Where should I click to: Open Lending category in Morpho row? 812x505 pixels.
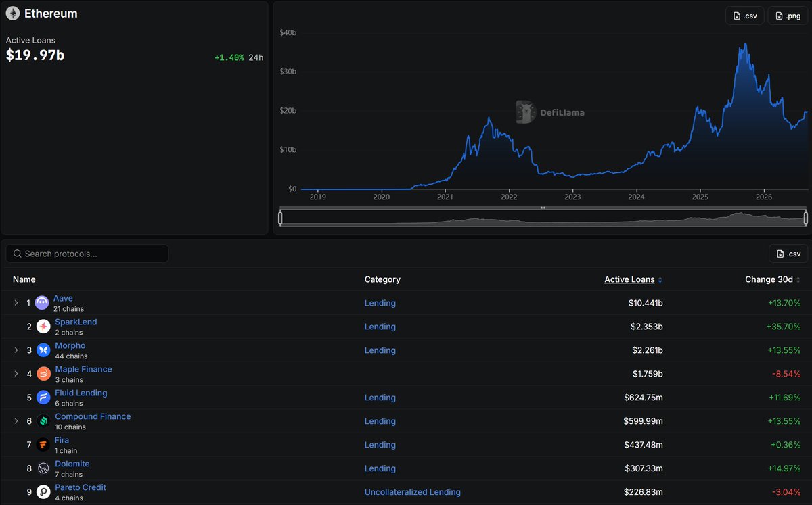pos(380,350)
